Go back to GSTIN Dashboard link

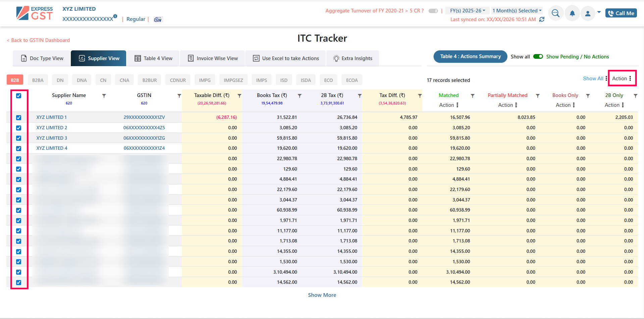39,40
